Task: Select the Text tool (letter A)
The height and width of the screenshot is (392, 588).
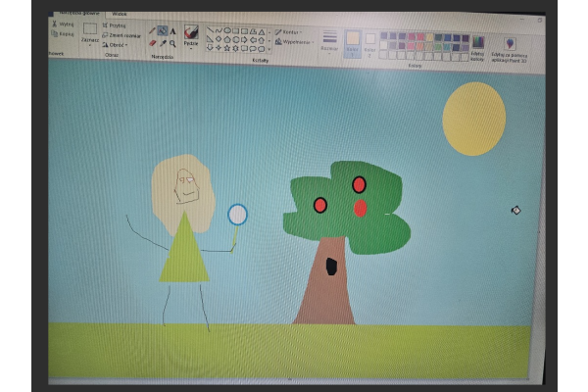Action: pos(173,30)
